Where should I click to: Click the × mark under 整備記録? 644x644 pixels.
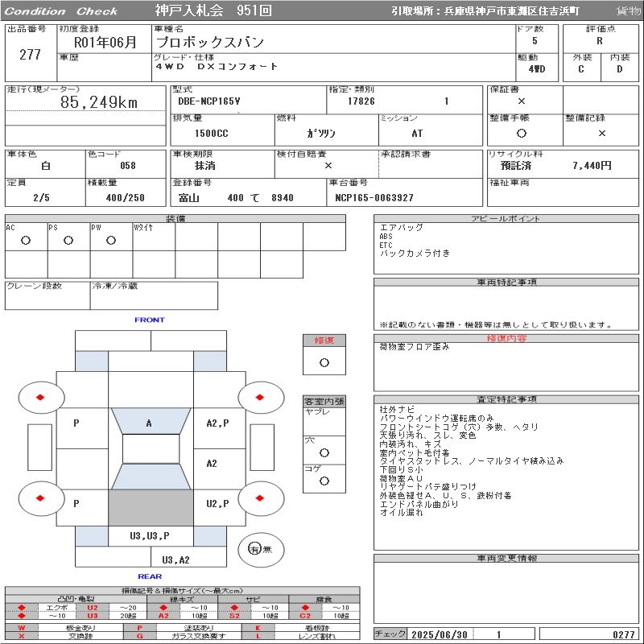(601, 133)
